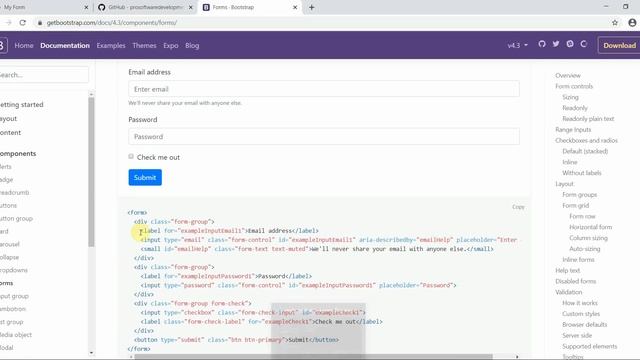This screenshot has height=360, width=640.
Task: Copy the form code snippet
Action: click(518, 207)
